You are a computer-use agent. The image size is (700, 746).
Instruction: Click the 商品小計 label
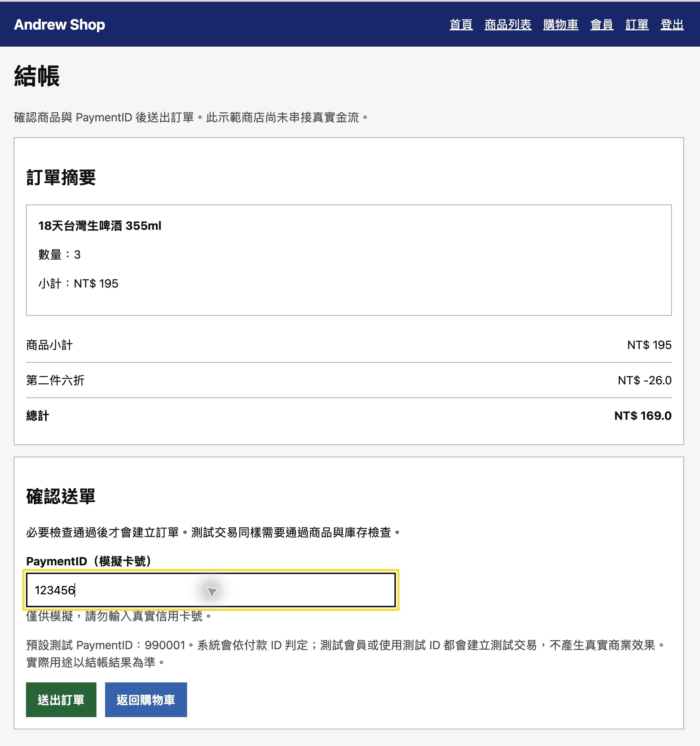pos(49,345)
